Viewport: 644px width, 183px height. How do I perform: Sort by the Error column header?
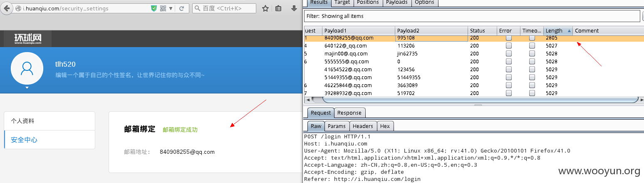tap(509, 30)
